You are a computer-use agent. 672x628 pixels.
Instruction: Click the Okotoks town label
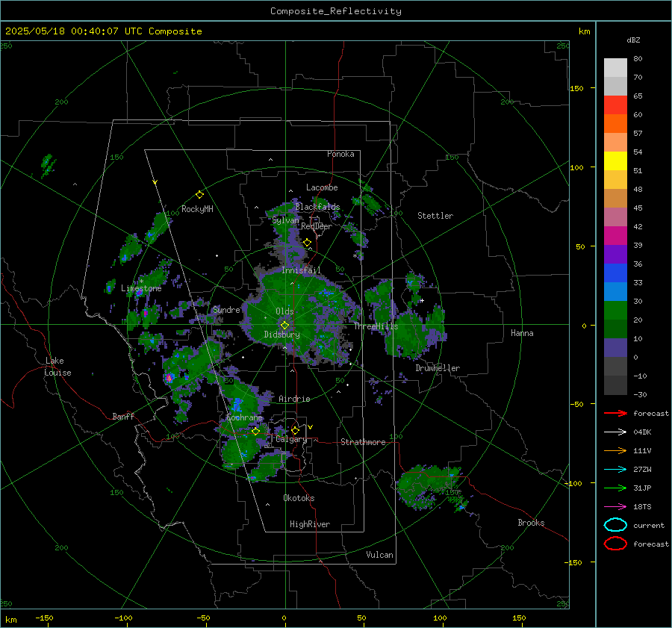coord(299,498)
